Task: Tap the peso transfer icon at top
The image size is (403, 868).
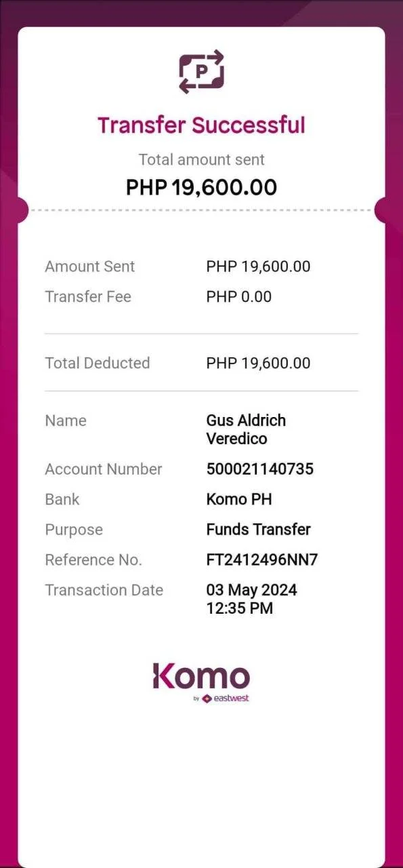Action: [201, 71]
